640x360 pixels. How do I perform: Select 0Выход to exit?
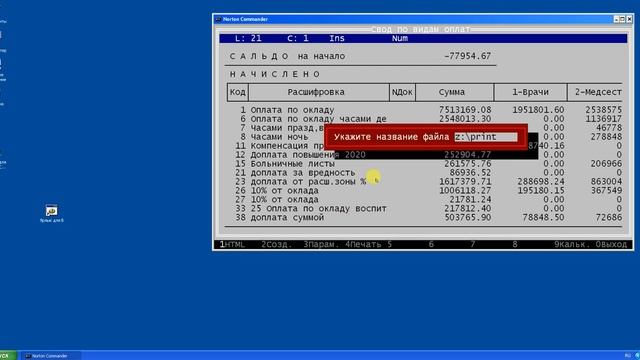coord(611,244)
